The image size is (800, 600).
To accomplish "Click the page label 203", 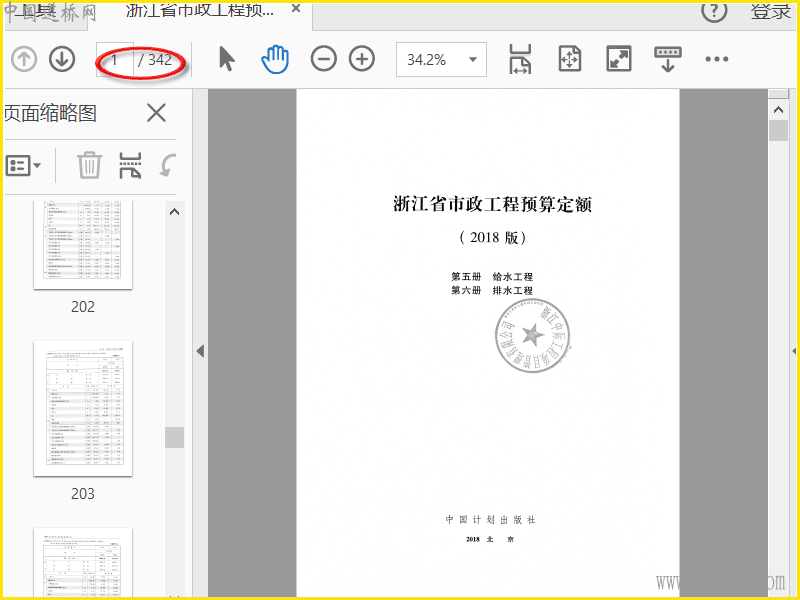I will tap(83, 494).
